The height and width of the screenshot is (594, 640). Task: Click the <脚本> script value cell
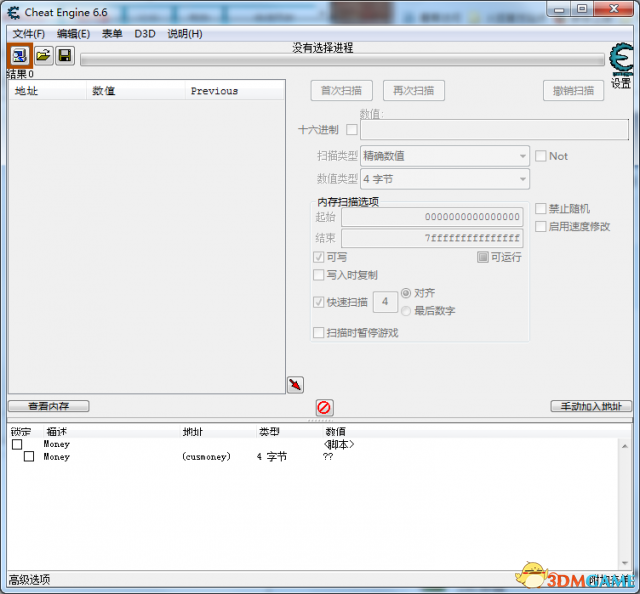[339, 444]
